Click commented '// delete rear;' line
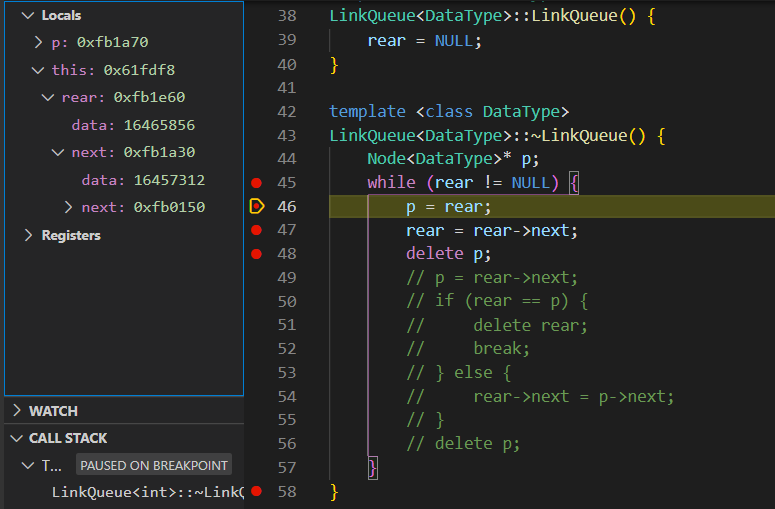The width and height of the screenshot is (775, 509). [497, 326]
